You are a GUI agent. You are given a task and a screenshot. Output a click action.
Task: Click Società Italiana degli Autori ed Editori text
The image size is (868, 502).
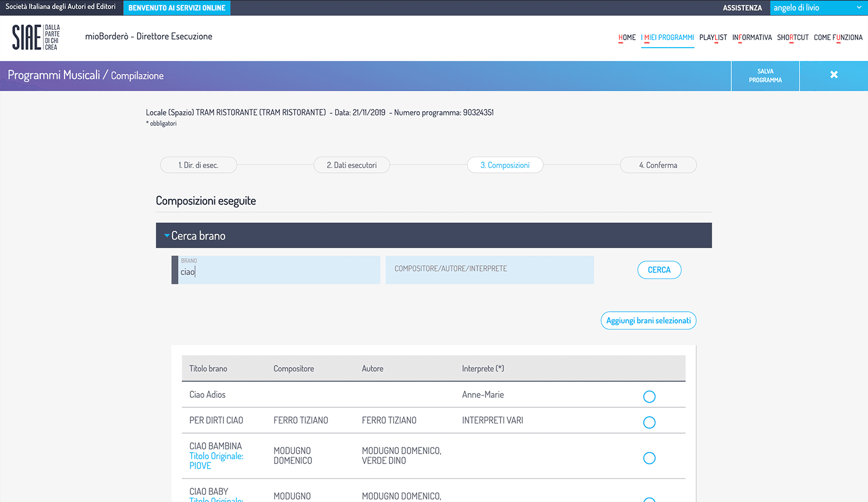(x=60, y=7)
